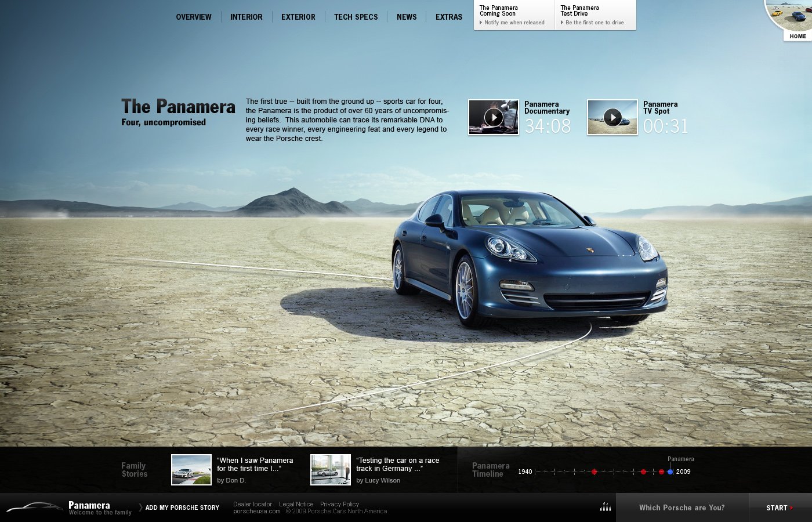Click the Documentary duration 34:08
The image size is (812, 522).
click(x=548, y=126)
